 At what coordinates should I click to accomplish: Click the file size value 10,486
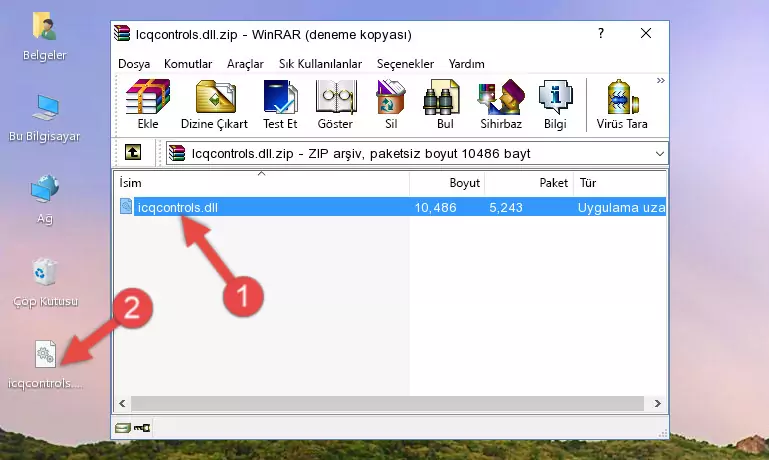click(436, 207)
